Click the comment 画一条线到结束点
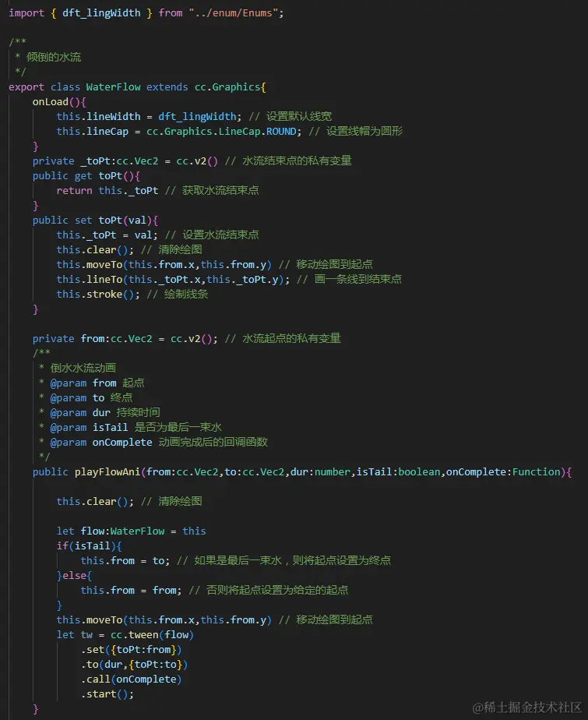The width and height of the screenshot is (588, 720). (x=358, y=279)
